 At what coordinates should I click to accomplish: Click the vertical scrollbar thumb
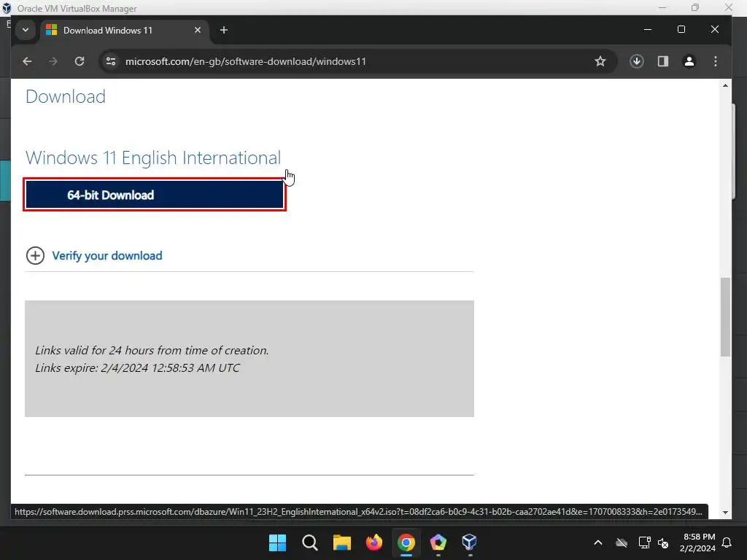pyautogui.click(x=725, y=316)
